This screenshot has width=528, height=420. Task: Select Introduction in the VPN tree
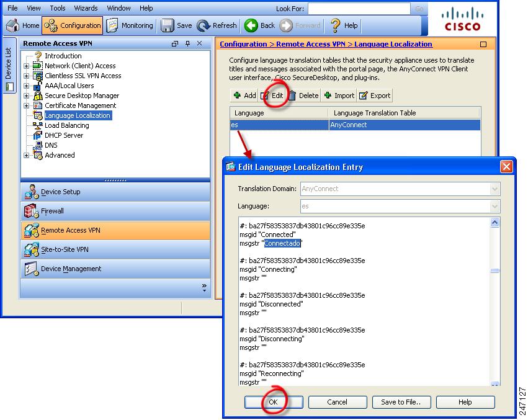point(63,56)
